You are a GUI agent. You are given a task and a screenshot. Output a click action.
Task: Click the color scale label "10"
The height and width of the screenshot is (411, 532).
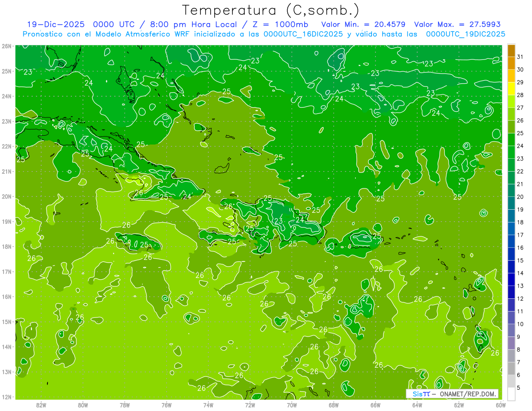[520, 324]
